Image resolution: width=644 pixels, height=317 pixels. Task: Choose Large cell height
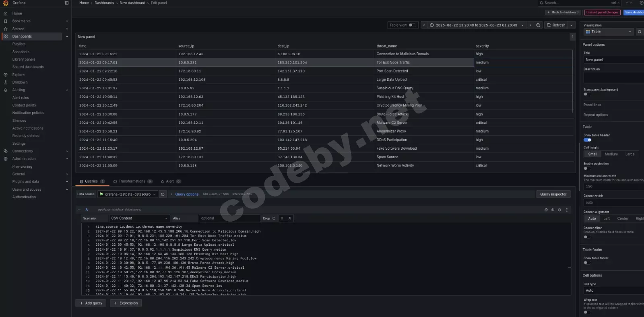tap(630, 154)
